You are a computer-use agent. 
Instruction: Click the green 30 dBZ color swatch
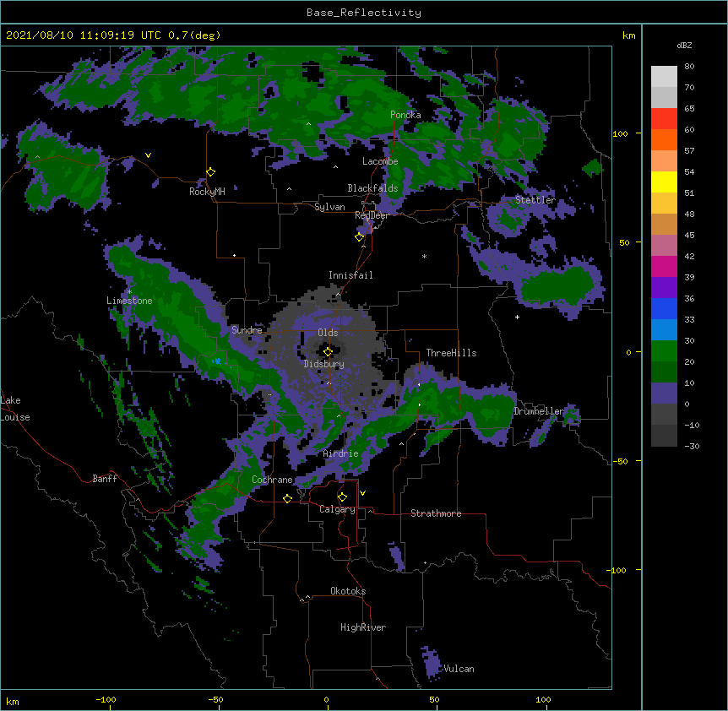click(x=664, y=351)
